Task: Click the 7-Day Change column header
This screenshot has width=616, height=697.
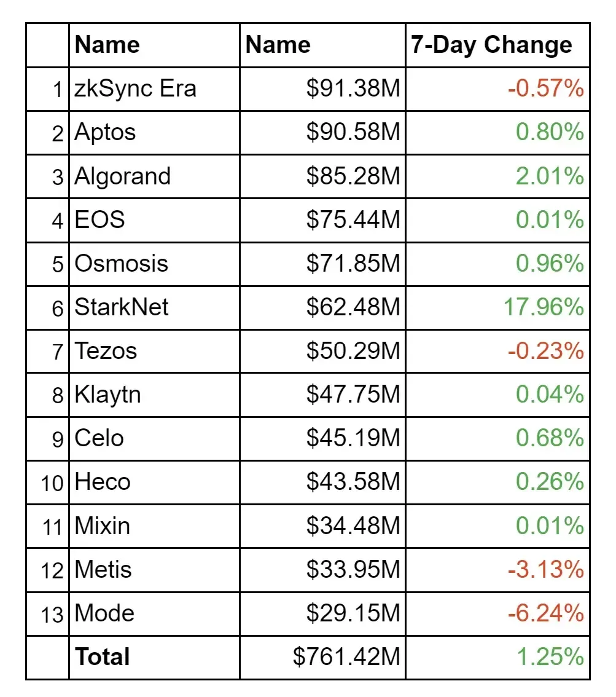Action: [491, 45]
